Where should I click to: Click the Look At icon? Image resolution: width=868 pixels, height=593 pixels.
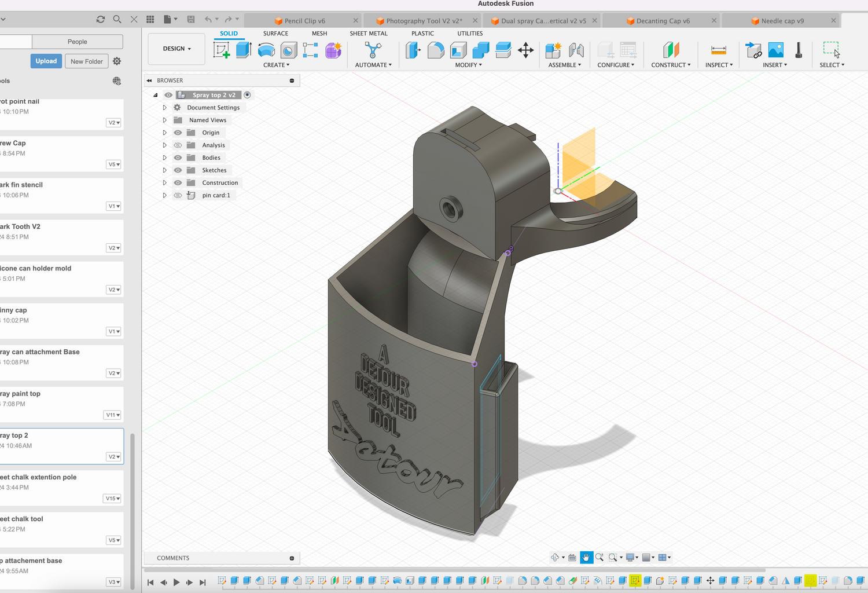tap(572, 557)
